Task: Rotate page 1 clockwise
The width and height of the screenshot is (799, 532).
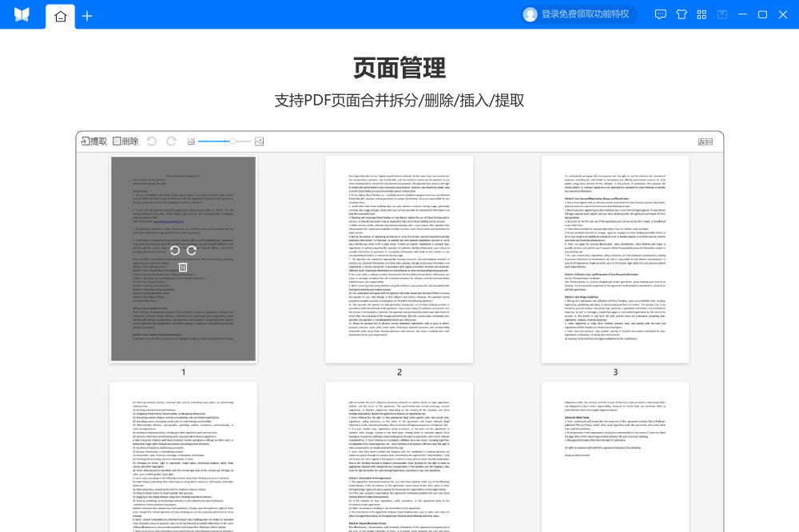Action: point(192,250)
